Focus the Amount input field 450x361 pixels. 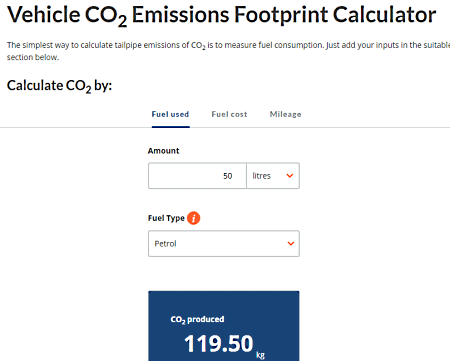pyautogui.click(x=197, y=176)
